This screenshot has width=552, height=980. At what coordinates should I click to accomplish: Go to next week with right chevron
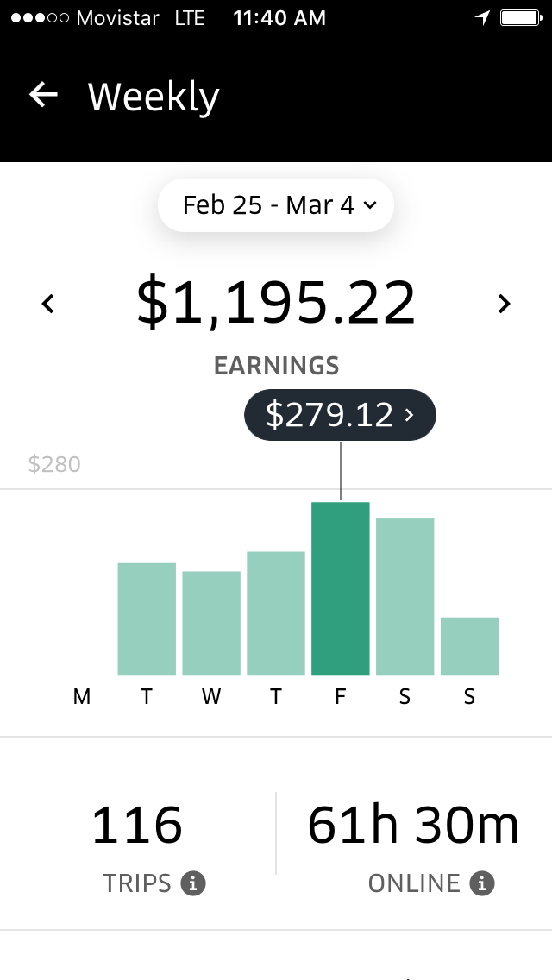tap(505, 304)
